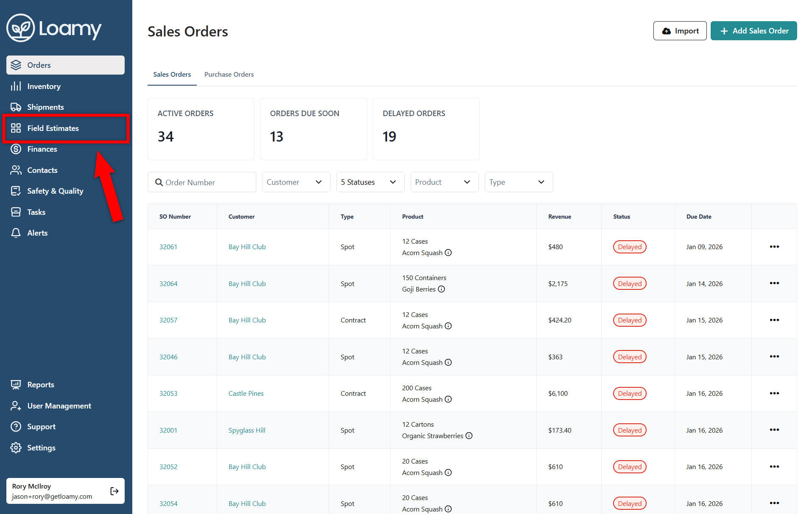Expand the Customer filter dropdown
Screen dimensions: 812x514
(x=296, y=182)
